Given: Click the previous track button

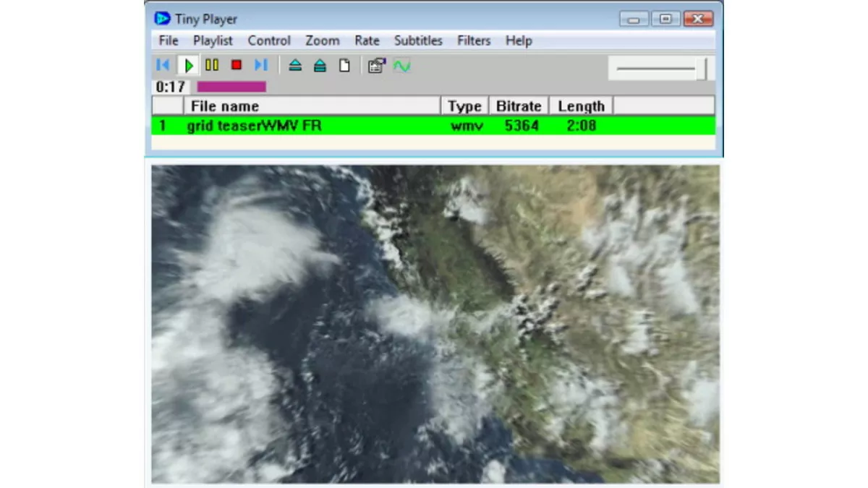Looking at the screenshot, I should 163,66.
